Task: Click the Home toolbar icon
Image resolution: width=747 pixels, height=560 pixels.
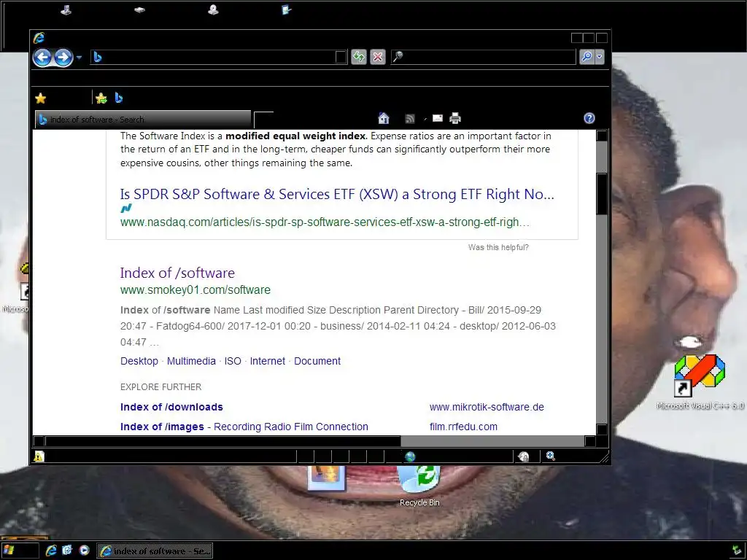Action: click(384, 118)
